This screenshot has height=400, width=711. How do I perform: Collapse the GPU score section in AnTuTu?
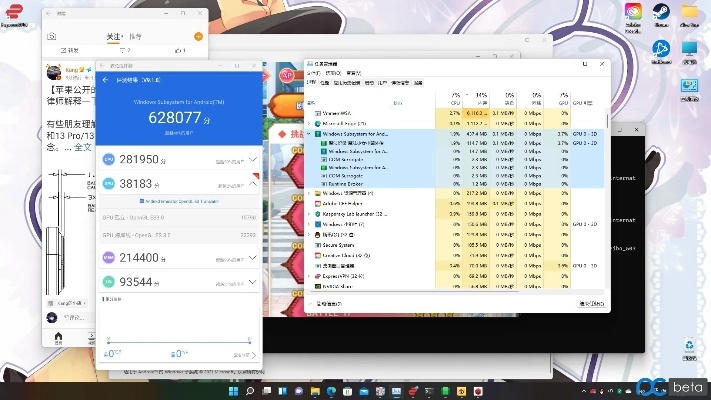(253, 184)
